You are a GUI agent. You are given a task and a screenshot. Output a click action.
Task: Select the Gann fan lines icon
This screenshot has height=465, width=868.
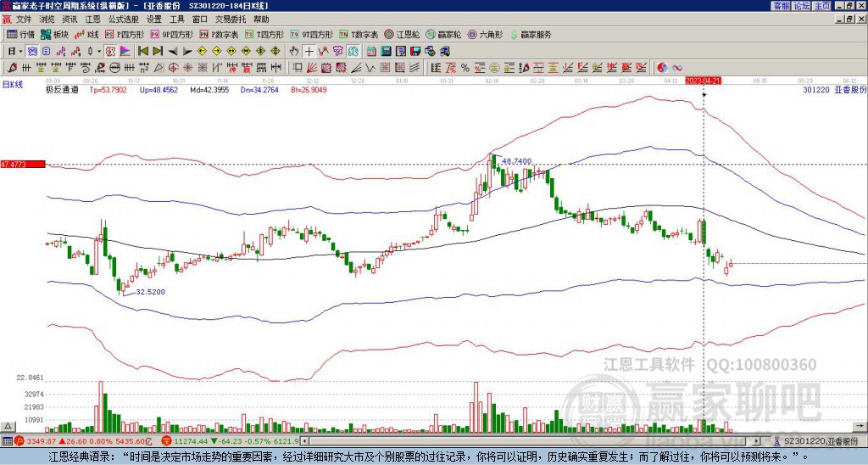click(312, 68)
